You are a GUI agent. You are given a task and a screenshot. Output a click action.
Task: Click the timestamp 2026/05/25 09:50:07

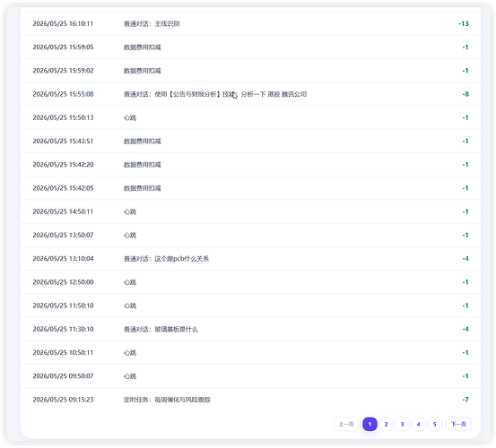63,376
